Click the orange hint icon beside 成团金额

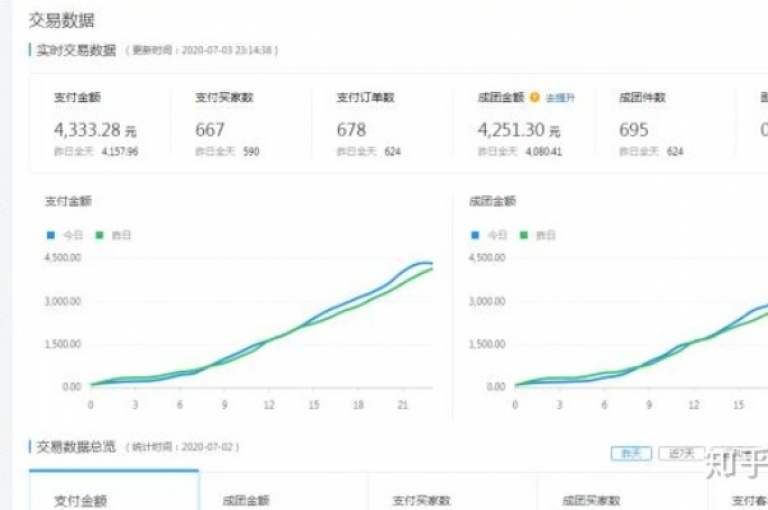535,97
